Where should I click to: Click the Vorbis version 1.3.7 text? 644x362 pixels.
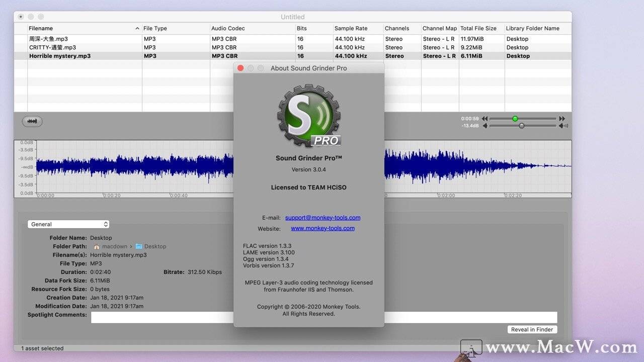click(269, 265)
